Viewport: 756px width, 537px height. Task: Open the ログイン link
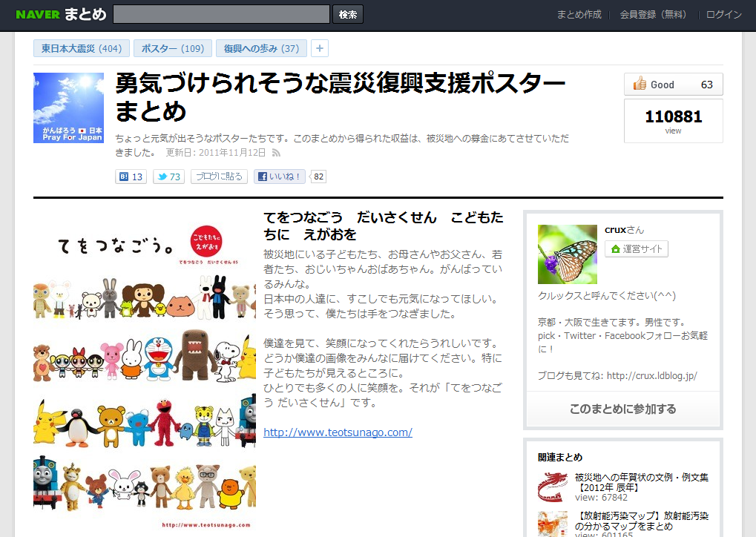tap(723, 14)
